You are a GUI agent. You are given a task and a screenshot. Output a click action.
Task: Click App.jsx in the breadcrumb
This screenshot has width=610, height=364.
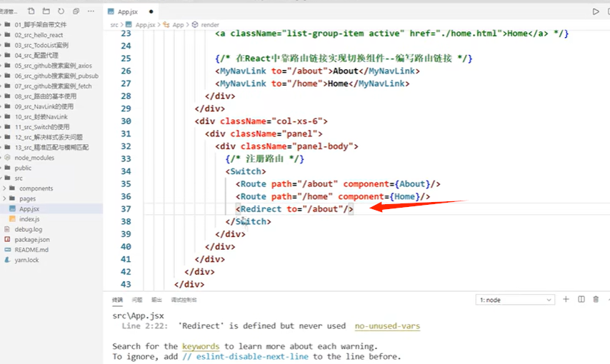pos(146,24)
